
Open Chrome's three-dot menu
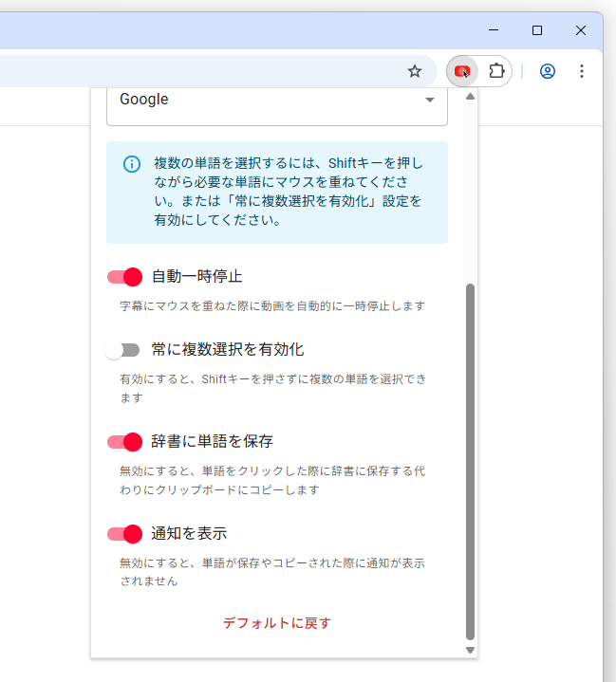tap(582, 71)
